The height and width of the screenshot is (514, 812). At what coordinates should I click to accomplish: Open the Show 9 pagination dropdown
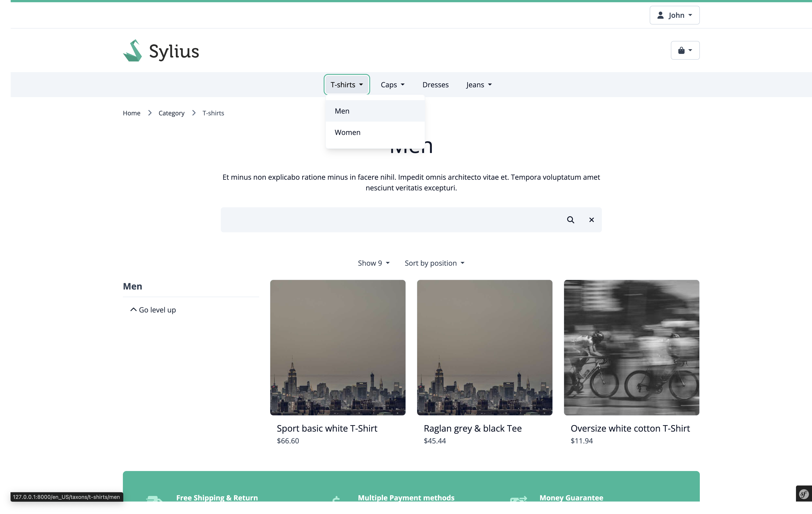[x=373, y=263]
